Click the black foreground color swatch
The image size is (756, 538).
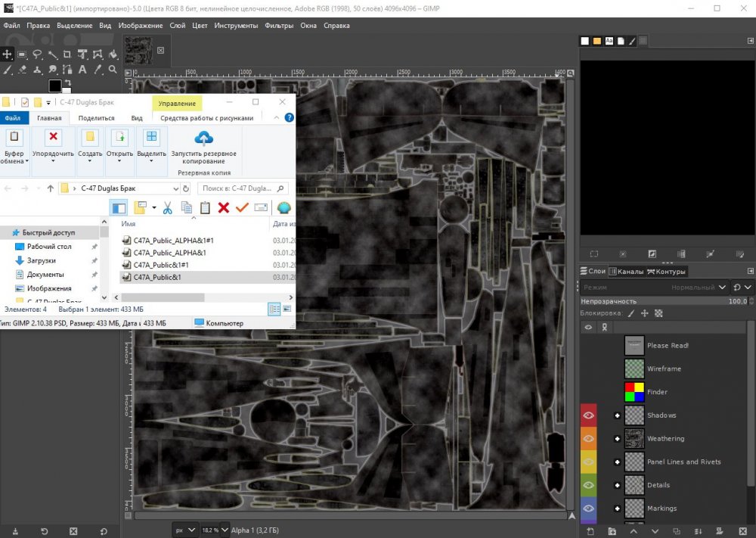click(55, 86)
